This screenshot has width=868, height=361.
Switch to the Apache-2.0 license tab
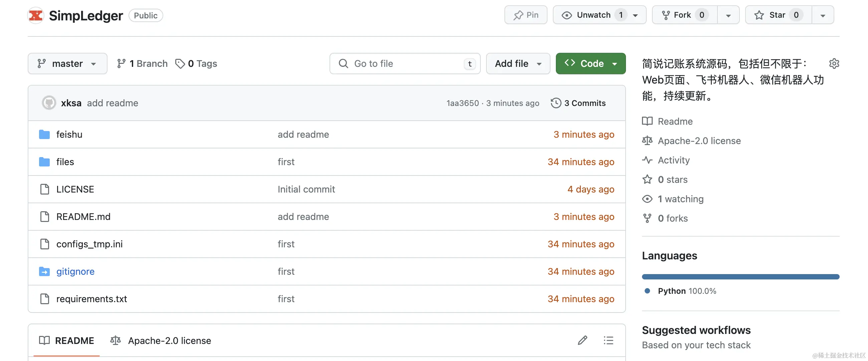(x=161, y=340)
